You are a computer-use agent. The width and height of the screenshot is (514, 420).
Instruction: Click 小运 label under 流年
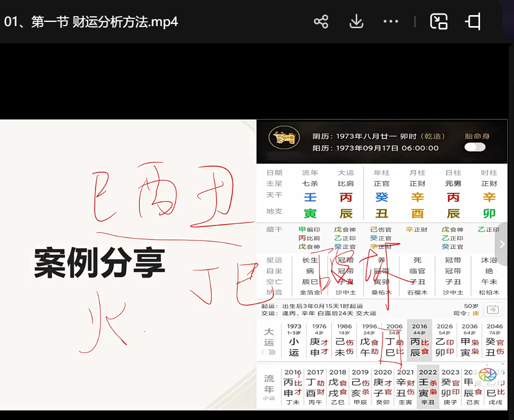tap(269, 398)
